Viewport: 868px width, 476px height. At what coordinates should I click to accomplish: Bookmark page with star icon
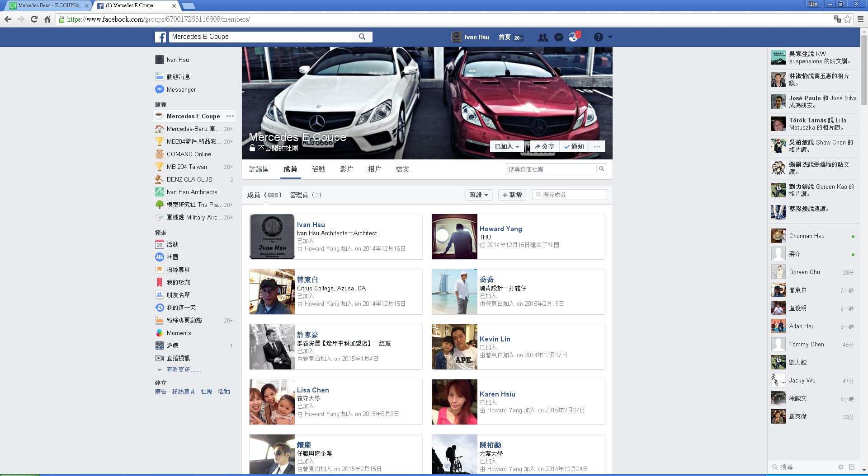pos(848,19)
